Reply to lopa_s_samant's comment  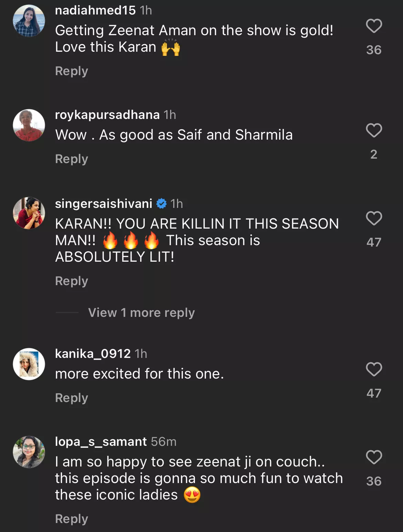(72, 519)
